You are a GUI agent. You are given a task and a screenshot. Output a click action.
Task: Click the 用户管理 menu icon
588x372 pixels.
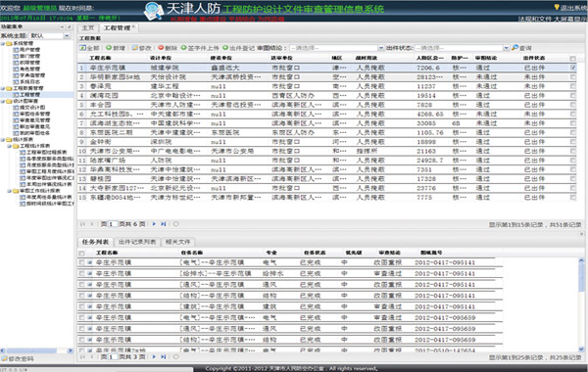coord(16,50)
